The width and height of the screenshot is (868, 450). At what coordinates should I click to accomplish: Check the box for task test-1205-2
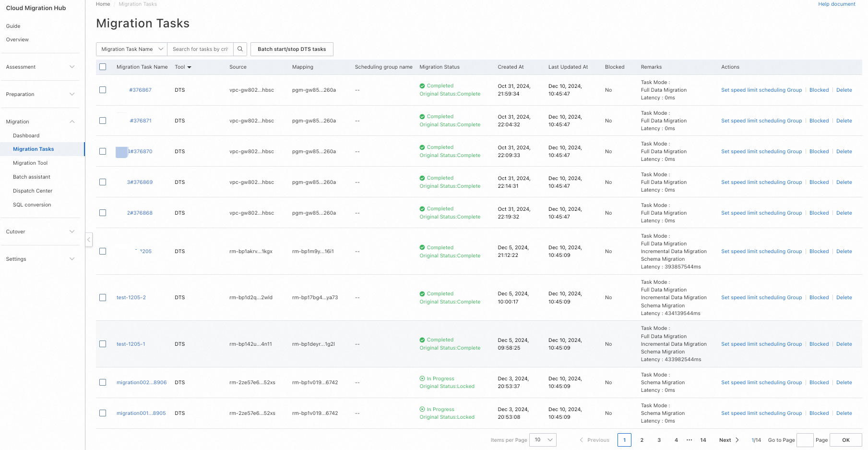tap(103, 298)
